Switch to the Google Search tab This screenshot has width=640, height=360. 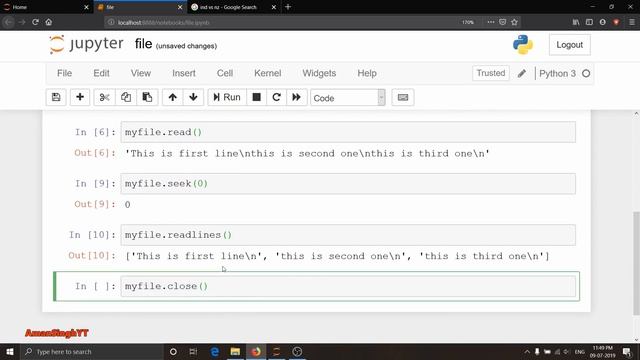click(x=233, y=7)
